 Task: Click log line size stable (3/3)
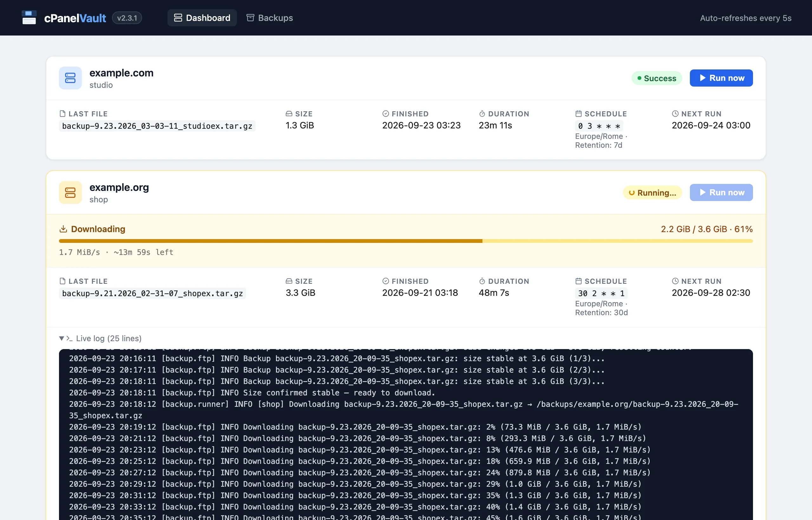tap(337, 381)
